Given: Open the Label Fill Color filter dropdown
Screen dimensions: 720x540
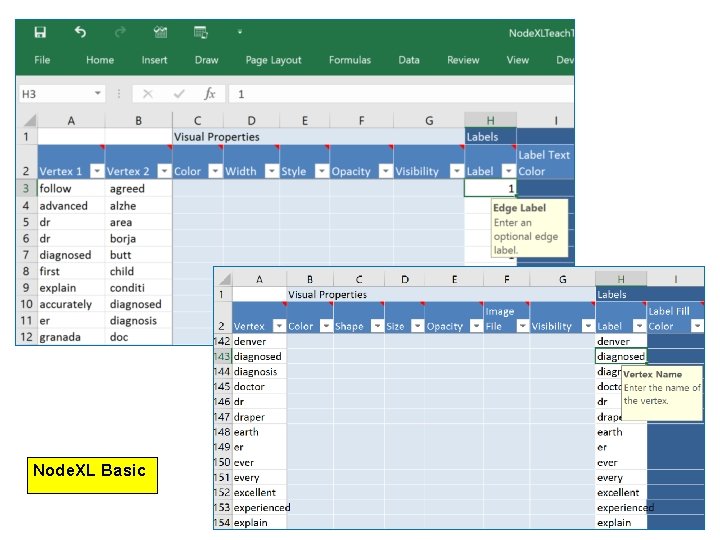Looking at the screenshot, I should coord(698,326).
